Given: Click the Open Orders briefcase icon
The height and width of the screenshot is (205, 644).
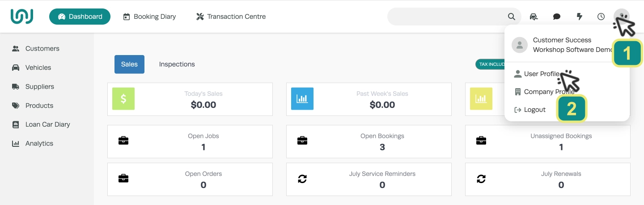Looking at the screenshot, I should 123,179.
